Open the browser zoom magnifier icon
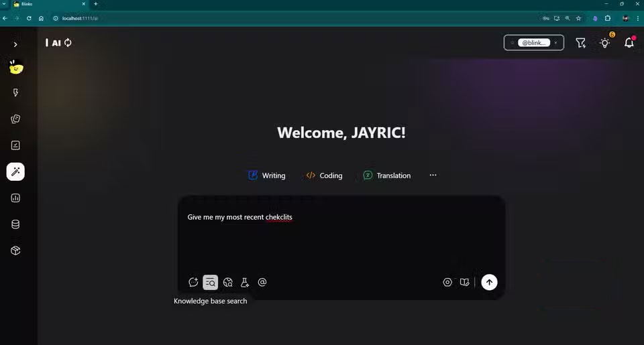The image size is (644, 345). (x=568, y=18)
